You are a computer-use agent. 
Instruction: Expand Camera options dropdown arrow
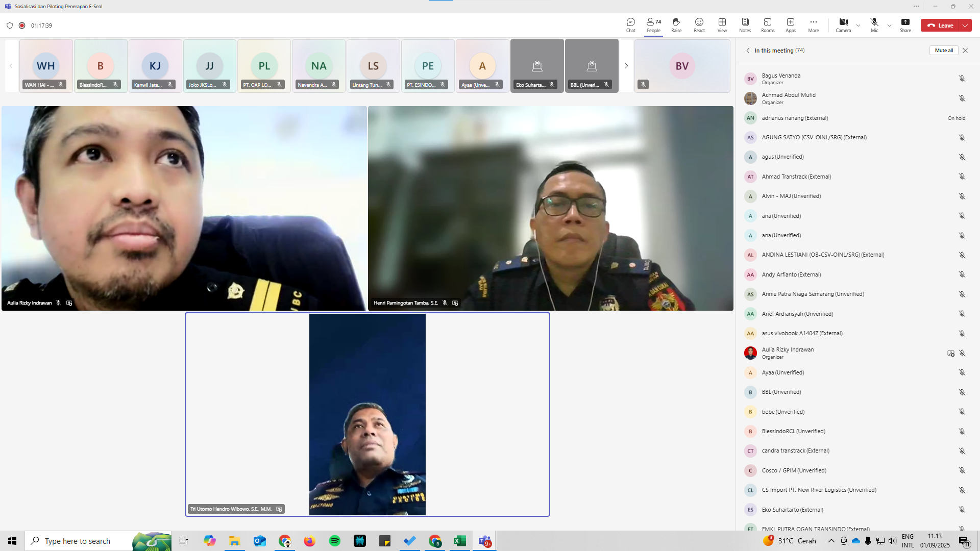point(858,26)
